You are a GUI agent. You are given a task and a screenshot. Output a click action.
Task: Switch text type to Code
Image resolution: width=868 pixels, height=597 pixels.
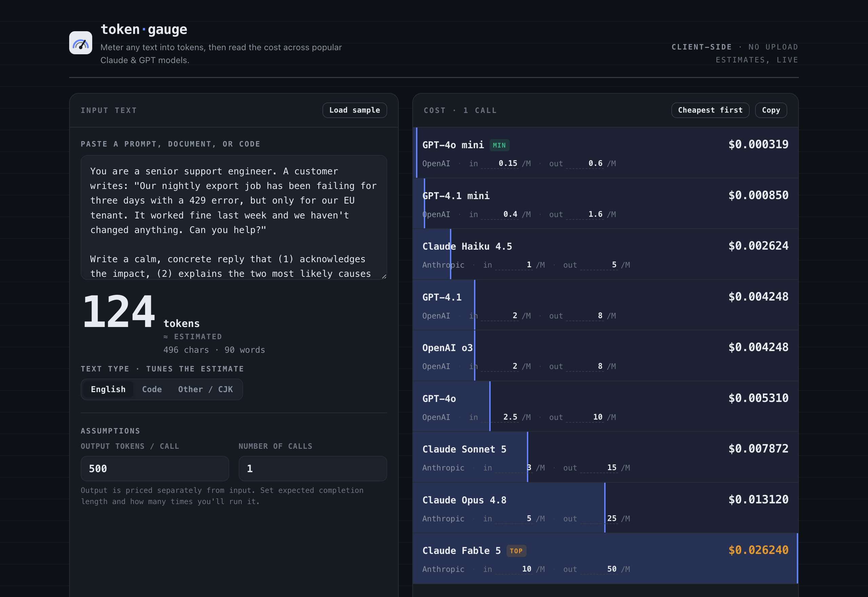pos(152,389)
